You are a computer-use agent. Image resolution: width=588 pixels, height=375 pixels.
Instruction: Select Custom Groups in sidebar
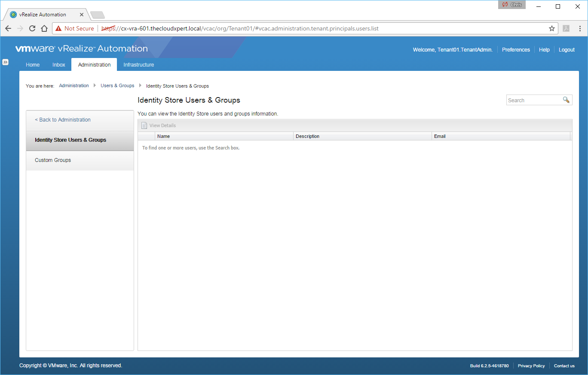click(53, 160)
